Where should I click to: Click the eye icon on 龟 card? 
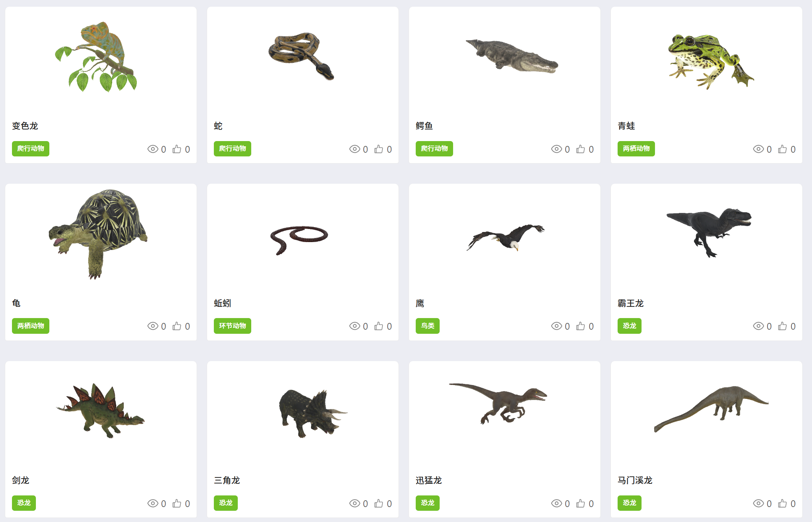tap(153, 326)
